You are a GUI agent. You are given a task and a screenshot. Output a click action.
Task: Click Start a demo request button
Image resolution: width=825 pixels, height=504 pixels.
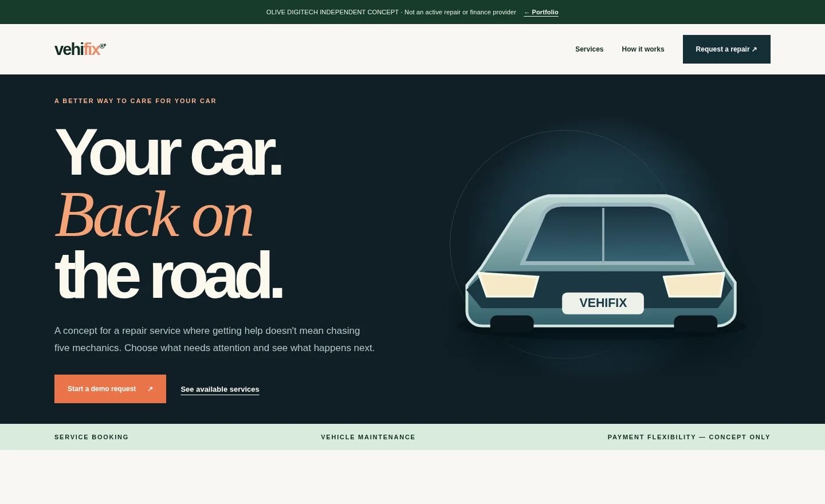(x=110, y=389)
